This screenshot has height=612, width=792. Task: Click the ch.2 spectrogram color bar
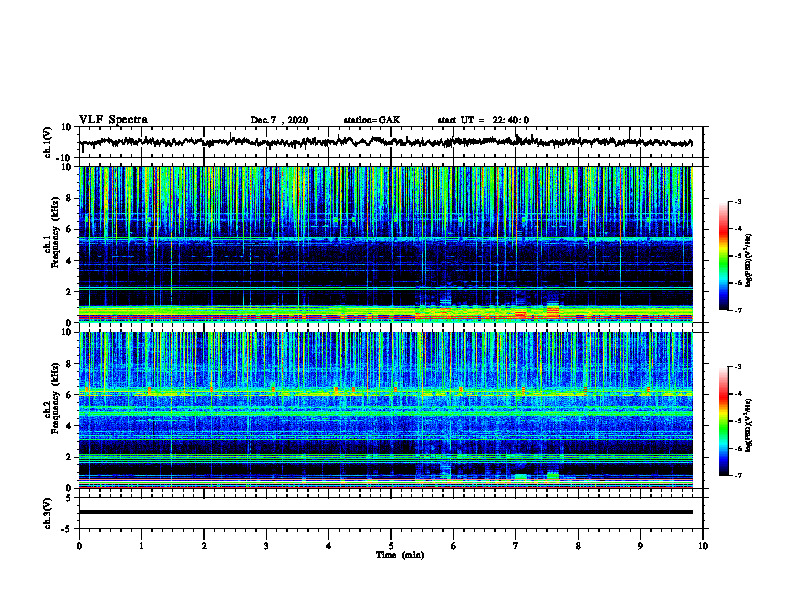pos(723,421)
